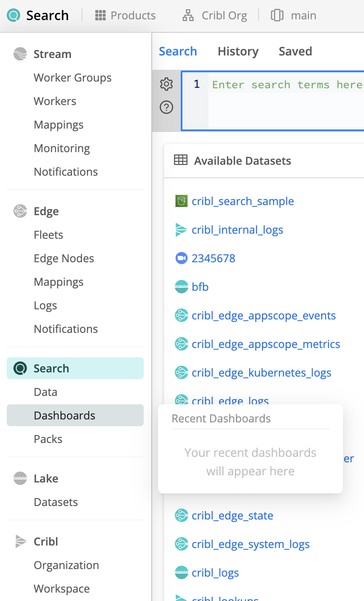Click the bfb lake dataset icon

(181, 287)
